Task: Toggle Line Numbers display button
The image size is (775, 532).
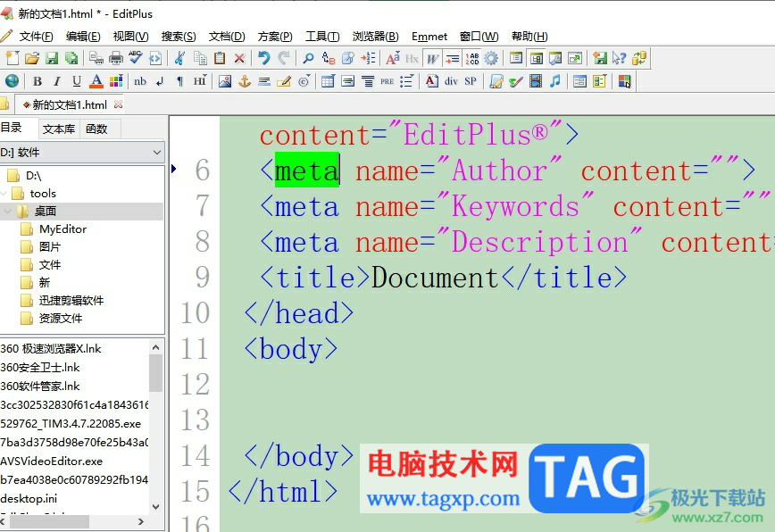Action: coord(472,58)
